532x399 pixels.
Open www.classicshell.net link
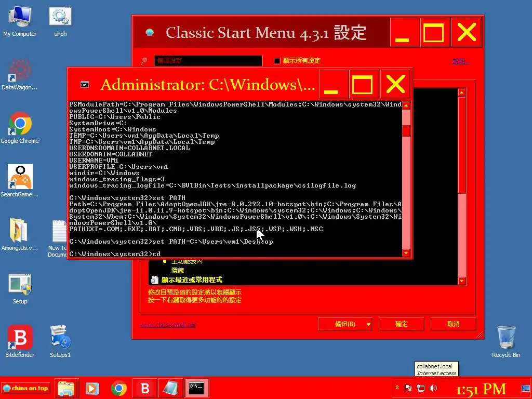168,325
